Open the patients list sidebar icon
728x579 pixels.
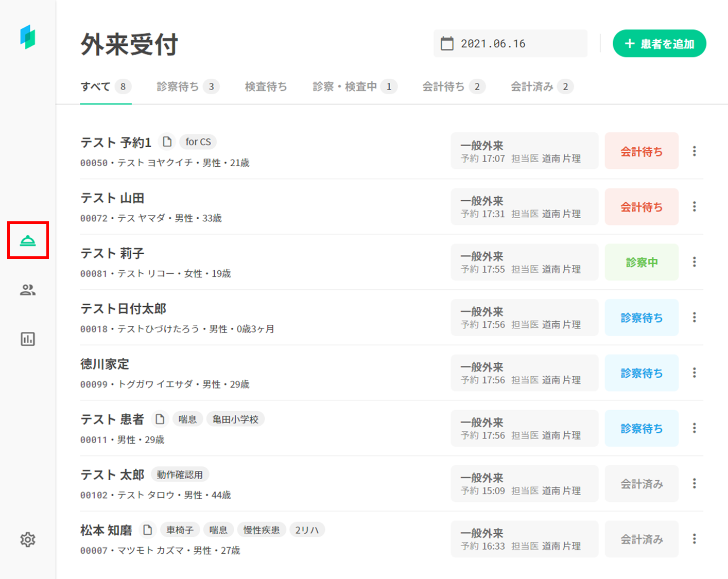28,290
